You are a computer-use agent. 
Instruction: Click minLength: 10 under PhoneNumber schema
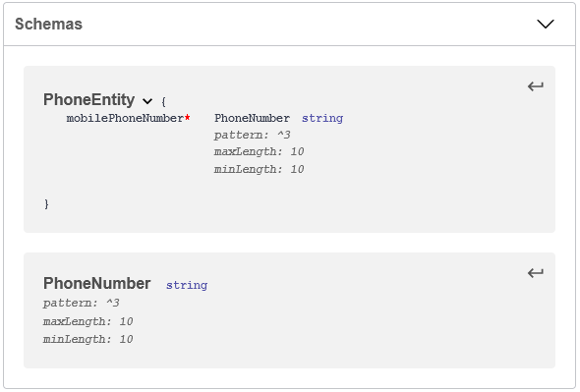[x=88, y=339]
